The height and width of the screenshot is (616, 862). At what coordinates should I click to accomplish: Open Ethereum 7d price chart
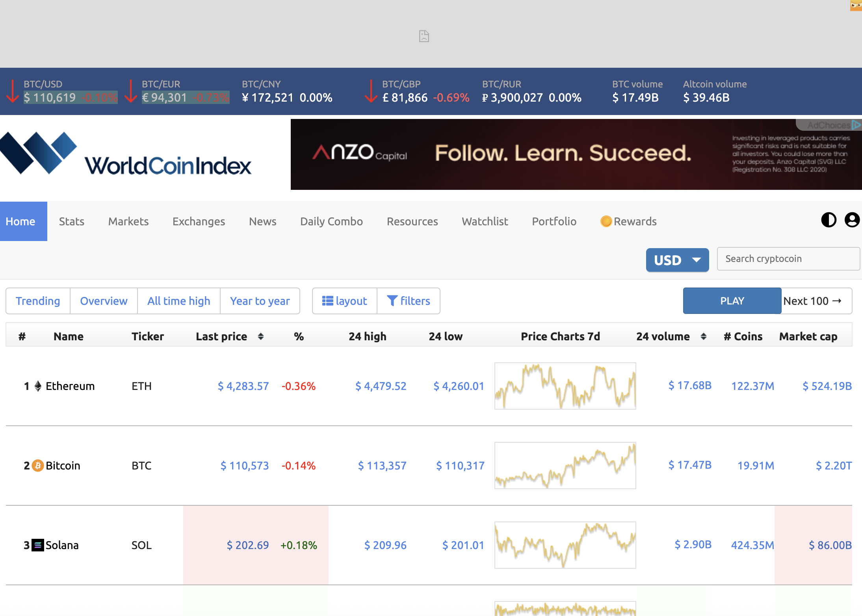point(565,386)
